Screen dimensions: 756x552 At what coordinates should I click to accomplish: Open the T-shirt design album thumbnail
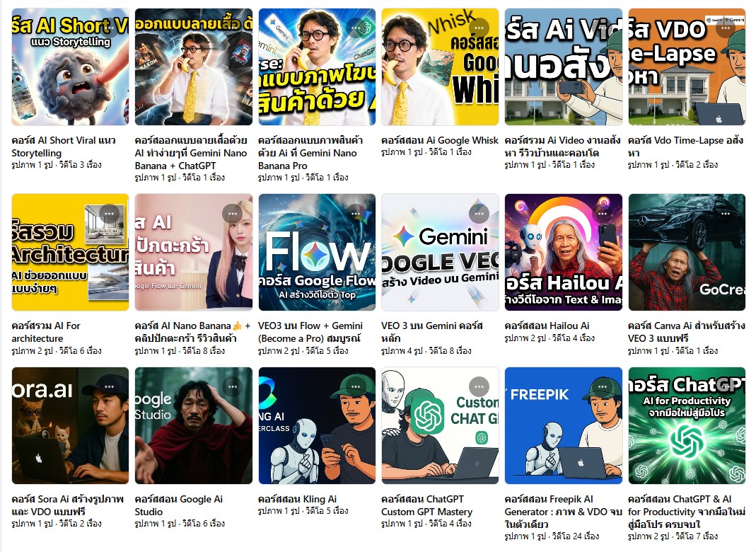[x=193, y=67]
